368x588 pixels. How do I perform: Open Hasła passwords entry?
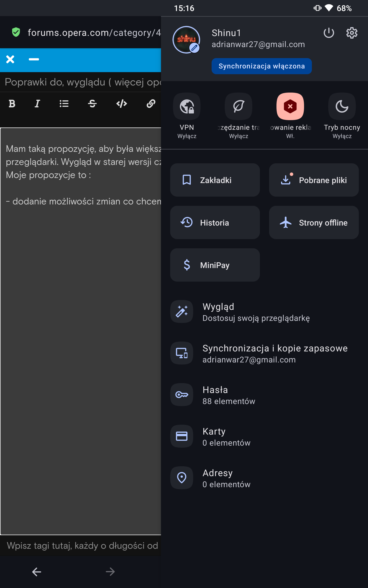(x=264, y=395)
